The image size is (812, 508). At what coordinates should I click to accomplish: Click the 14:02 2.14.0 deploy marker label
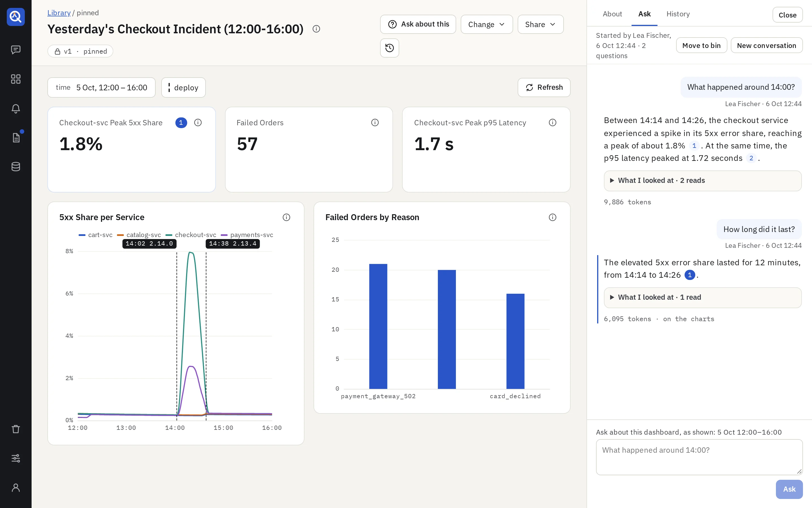click(x=149, y=244)
